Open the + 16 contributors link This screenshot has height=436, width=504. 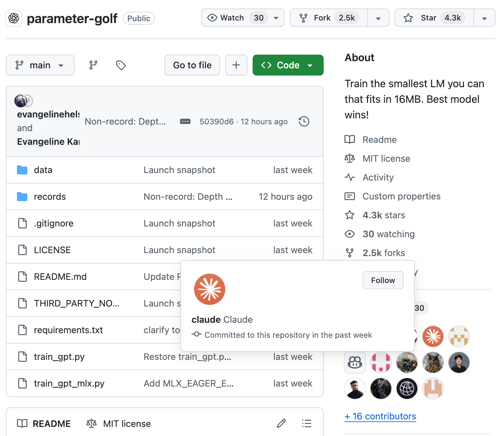click(x=380, y=416)
